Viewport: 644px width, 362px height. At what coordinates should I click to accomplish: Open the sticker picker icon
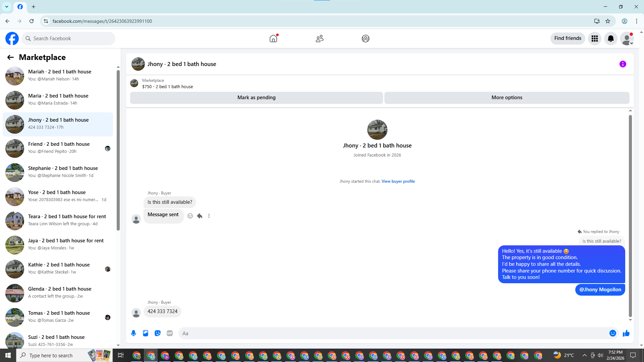tap(158, 333)
